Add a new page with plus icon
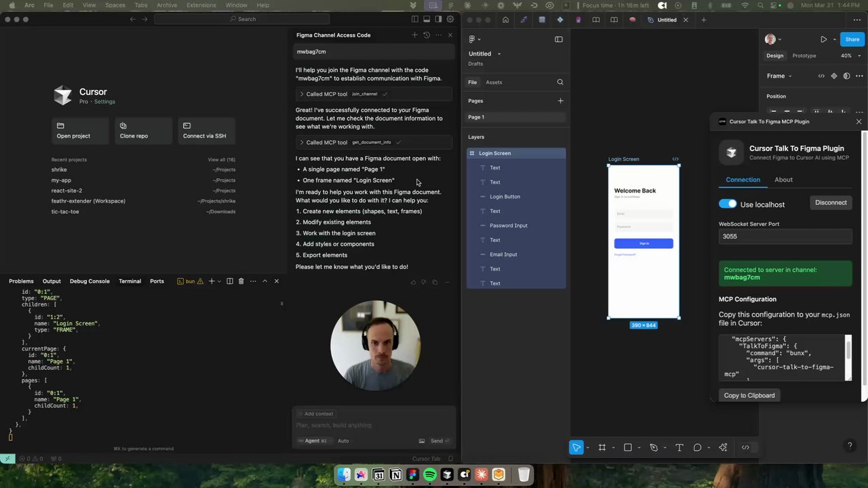The width and height of the screenshot is (868, 488). 560,101
